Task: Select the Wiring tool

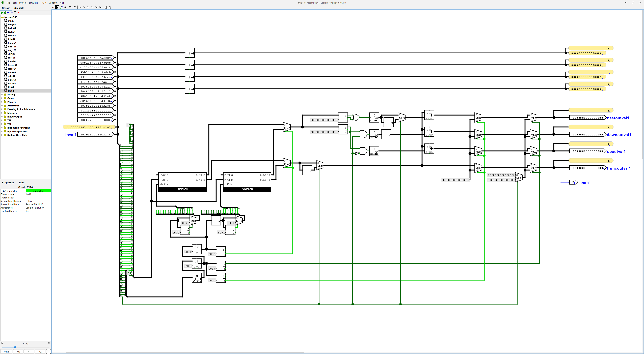Action: click(x=61, y=7)
